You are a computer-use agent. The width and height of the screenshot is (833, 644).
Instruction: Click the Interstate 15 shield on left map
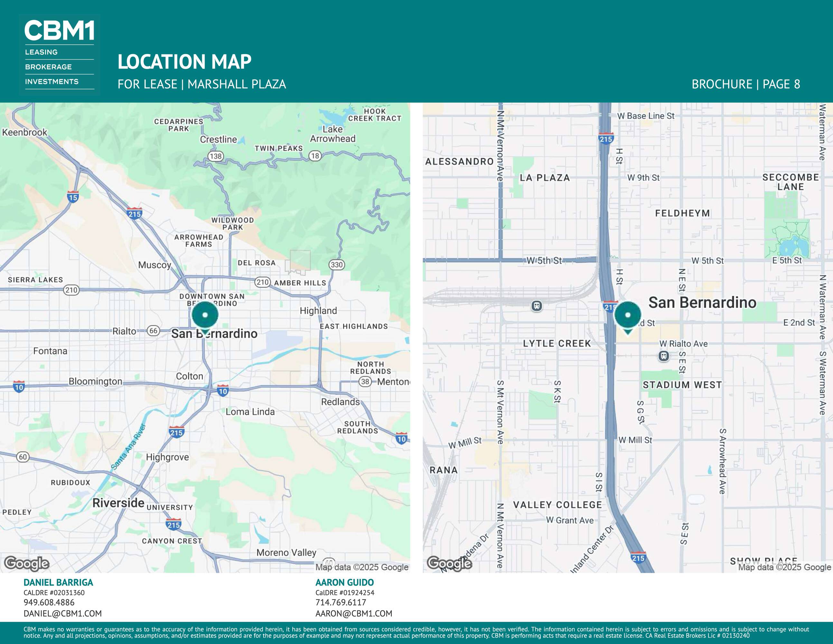[x=73, y=197]
